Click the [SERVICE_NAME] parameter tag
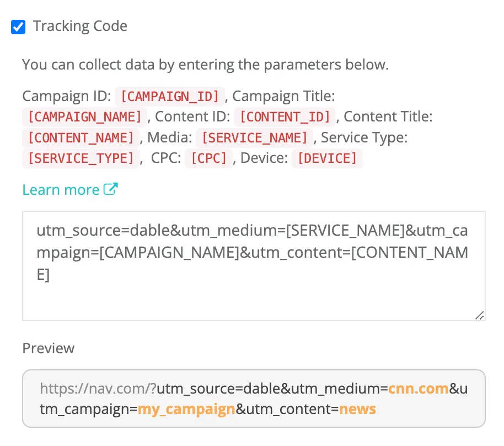The height and width of the screenshot is (446, 504). click(x=255, y=137)
